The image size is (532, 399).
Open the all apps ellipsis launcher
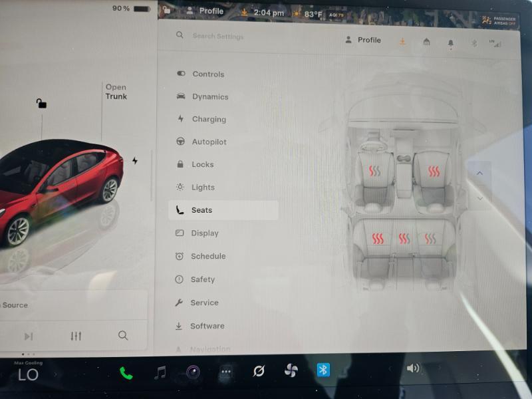coord(226,372)
